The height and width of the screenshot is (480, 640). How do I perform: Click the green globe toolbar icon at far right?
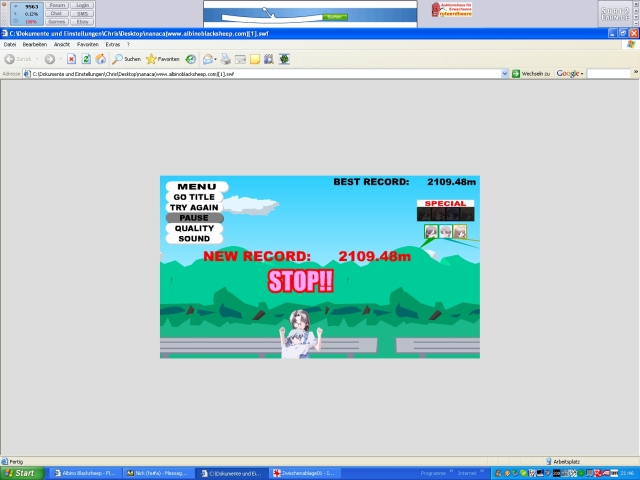tap(284, 59)
